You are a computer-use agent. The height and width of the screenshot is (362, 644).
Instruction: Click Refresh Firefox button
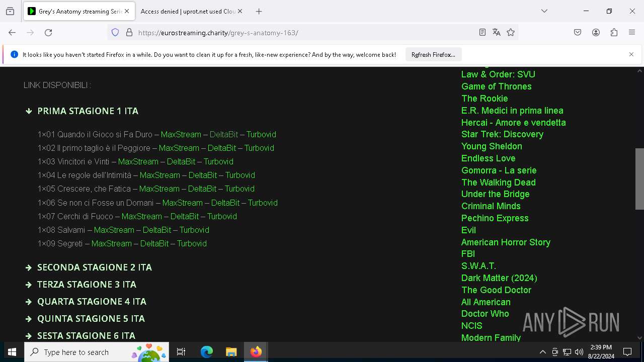coord(433,55)
